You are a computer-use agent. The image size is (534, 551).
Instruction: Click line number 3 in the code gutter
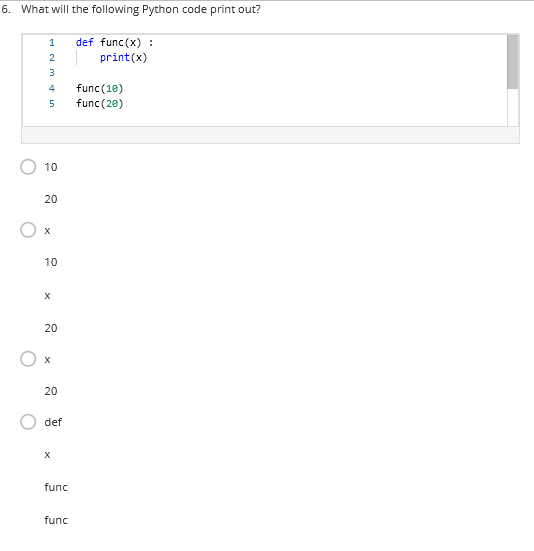pos(52,73)
